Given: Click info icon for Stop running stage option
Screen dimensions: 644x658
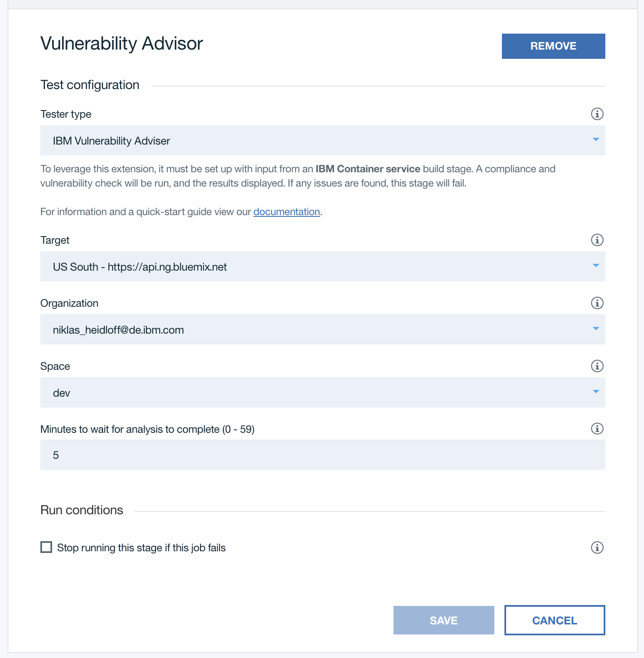Looking at the screenshot, I should [x=597, y=547].
